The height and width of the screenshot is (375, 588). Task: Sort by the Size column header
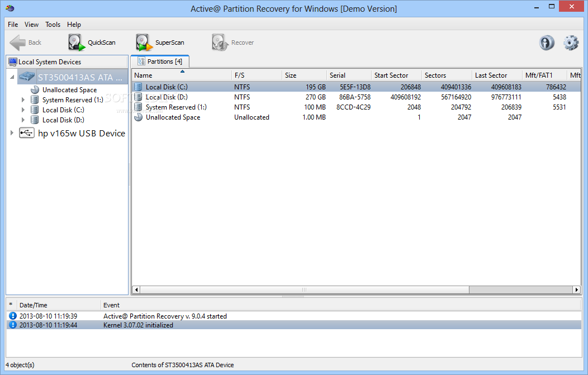[x=305, y=75]
